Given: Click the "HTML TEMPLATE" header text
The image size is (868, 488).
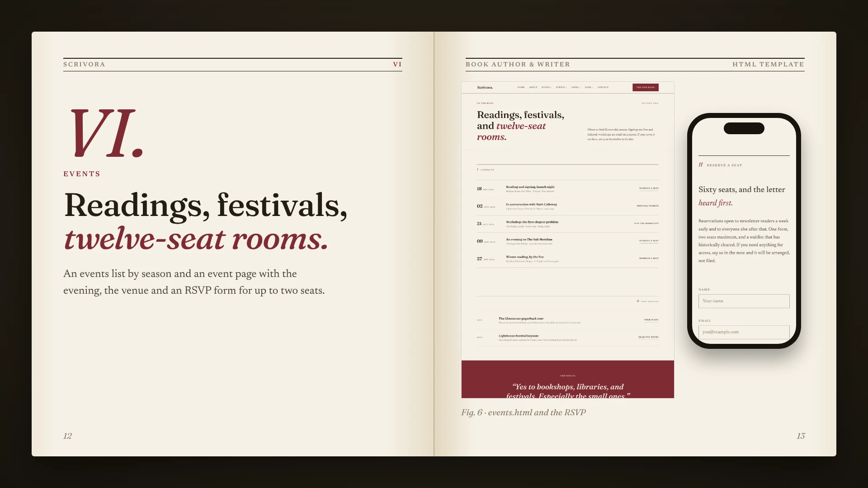Looking at the screenshot, I should point(769,64).
